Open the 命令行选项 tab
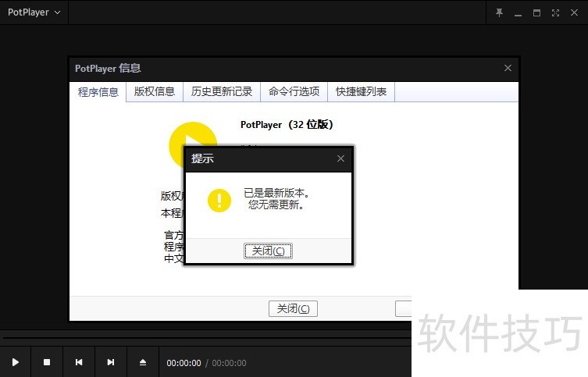 click(x=294, y=91)
